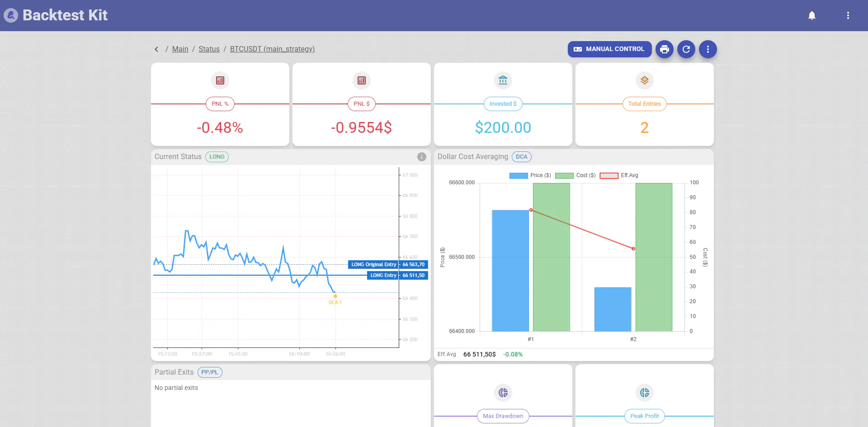
Task: Click the PP/PL badge
Action: coord(210,372)
